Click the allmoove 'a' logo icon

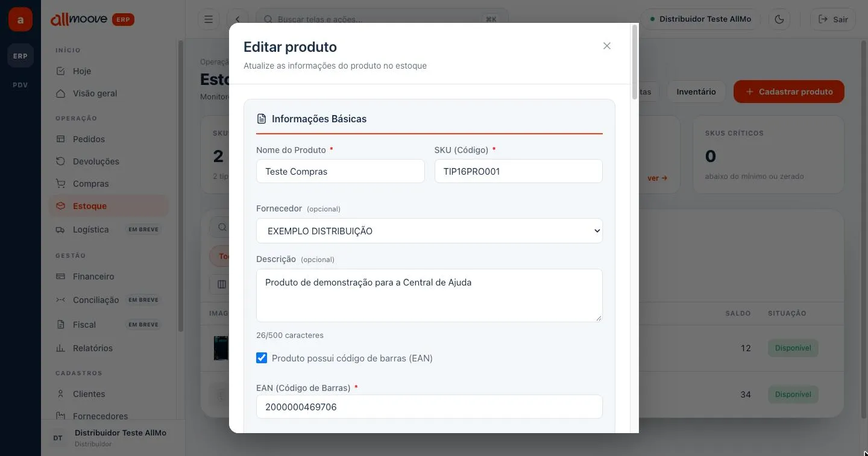pos(20,20)
